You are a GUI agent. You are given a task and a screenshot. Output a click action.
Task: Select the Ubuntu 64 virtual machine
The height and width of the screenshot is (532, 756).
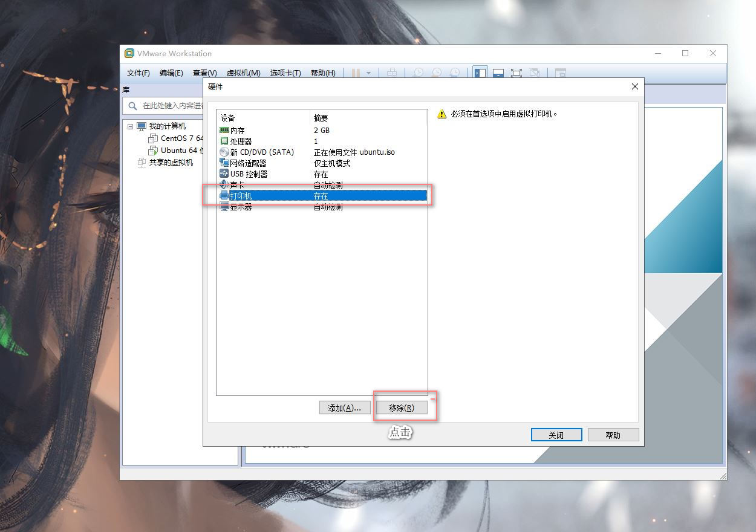pyautogui.click(x=182, y=151)
